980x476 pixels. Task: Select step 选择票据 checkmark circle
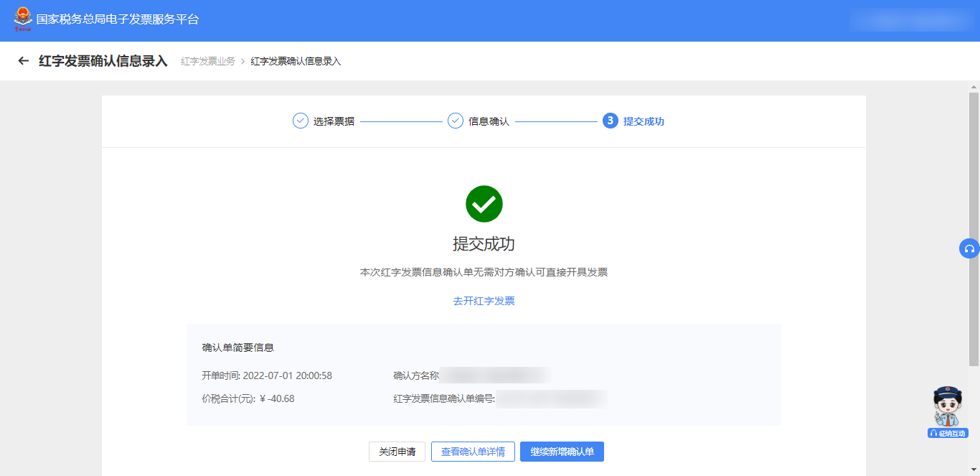click(x=301, y=121)
